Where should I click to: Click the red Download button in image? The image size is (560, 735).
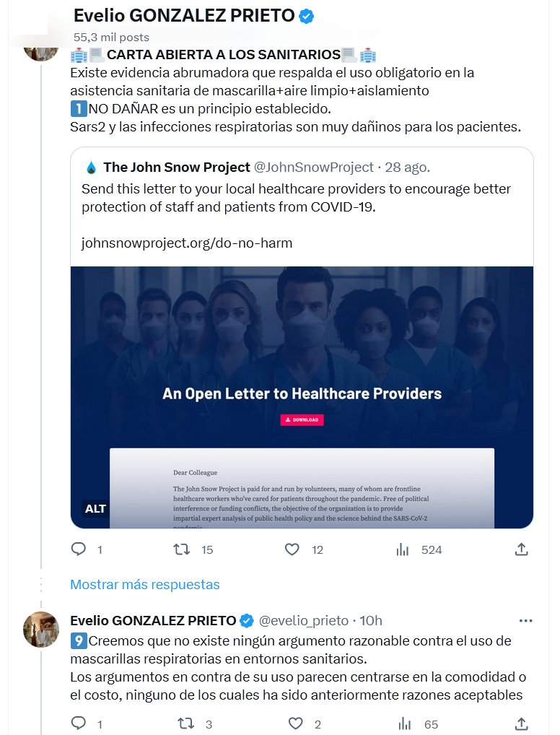(x=302, y=419)
